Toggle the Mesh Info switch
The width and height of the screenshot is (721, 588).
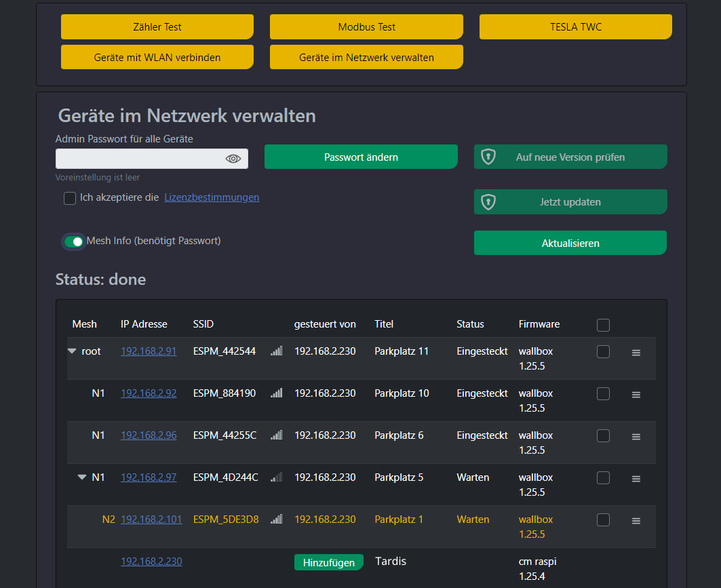[x=73, y=241]
